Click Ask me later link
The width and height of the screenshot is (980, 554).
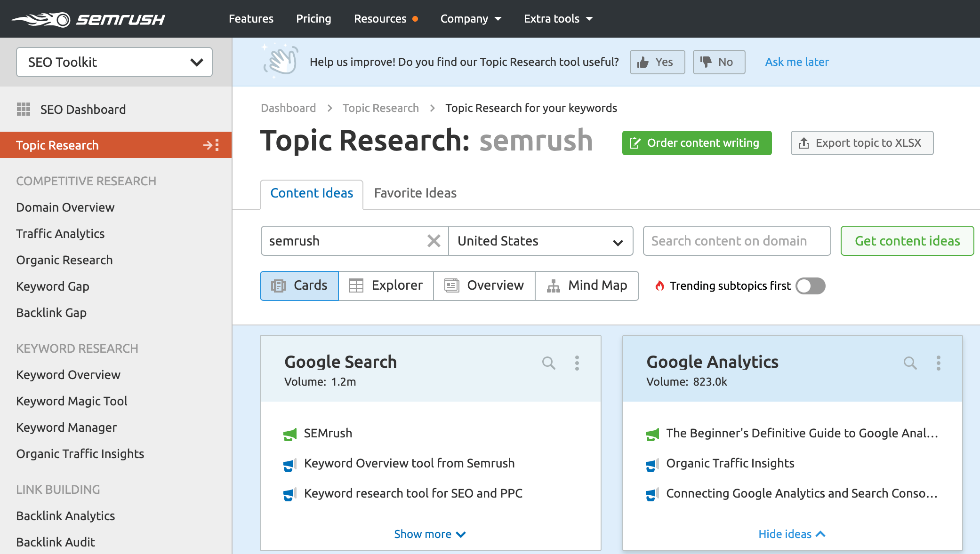797,62
